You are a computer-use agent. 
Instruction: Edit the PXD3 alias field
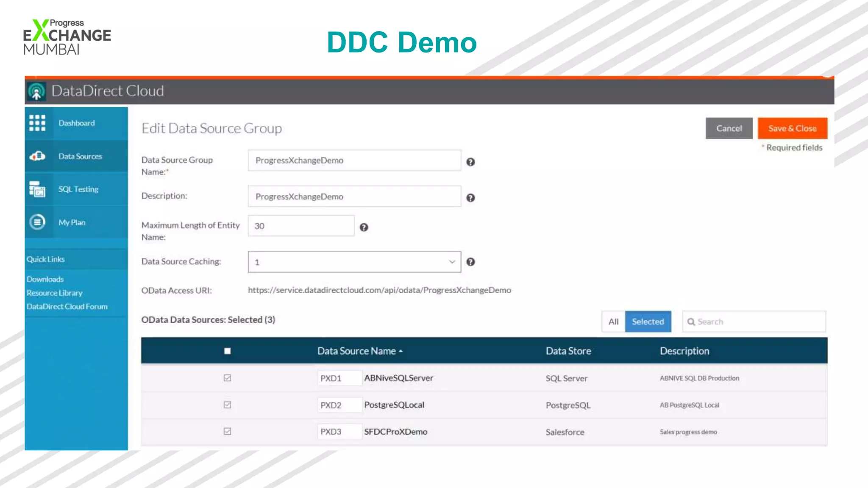coord(339,432)
